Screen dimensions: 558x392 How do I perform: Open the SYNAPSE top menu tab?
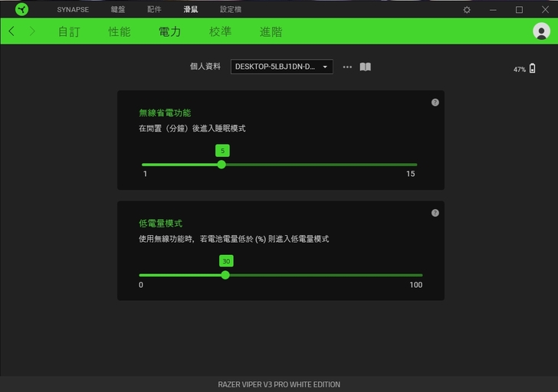(x=73, y=10)
